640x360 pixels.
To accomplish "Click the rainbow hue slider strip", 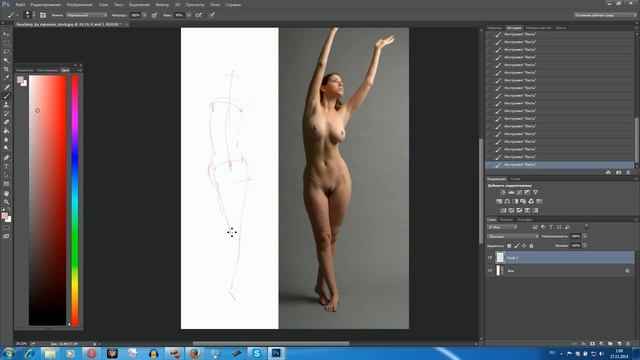I will click(x=75, y=200).
